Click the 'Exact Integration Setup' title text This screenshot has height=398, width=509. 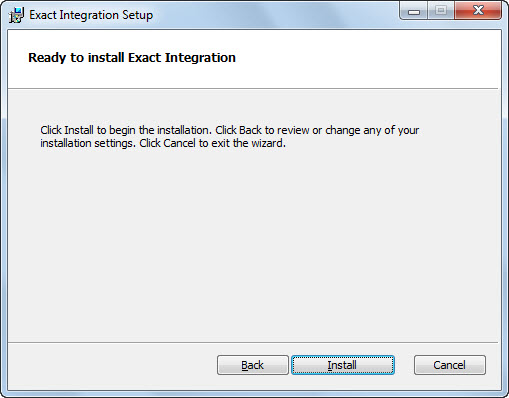click(x=91, y=15)
